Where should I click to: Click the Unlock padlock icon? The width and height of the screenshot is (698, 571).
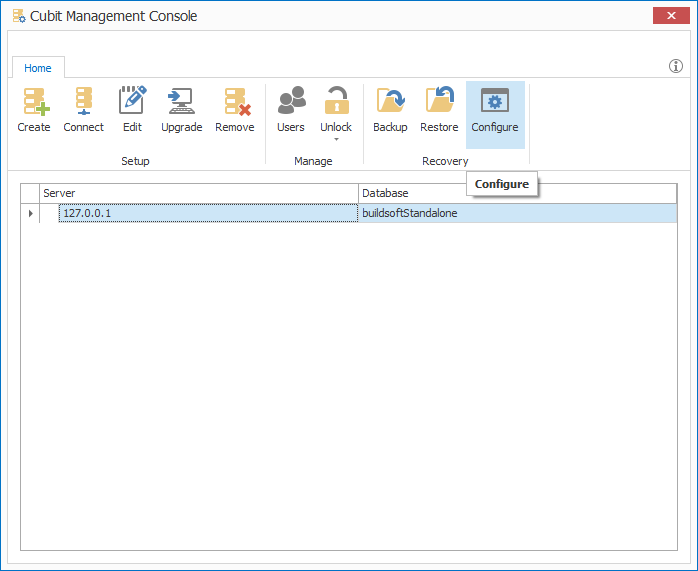coord(336,102)
